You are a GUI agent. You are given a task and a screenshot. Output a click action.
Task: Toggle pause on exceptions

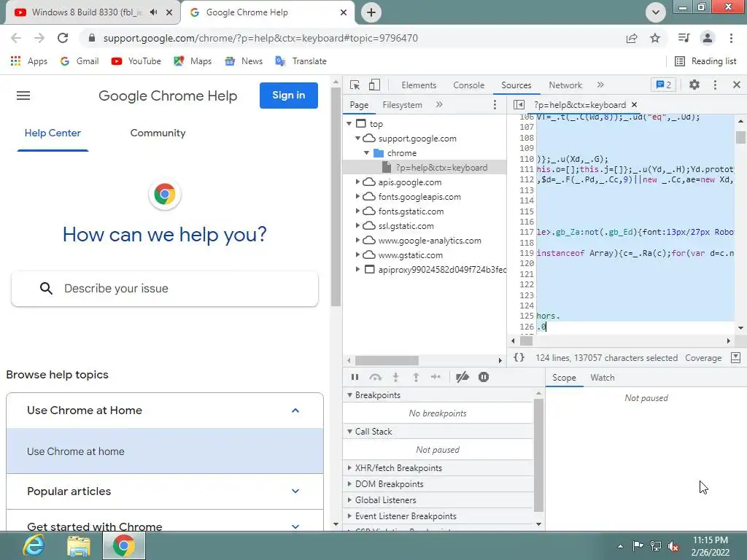[483, 377]
